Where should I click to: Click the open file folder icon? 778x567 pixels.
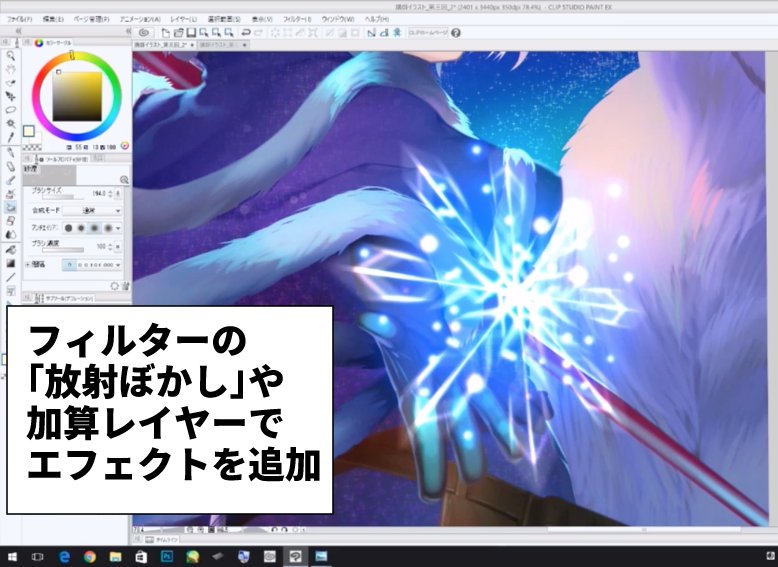[x=178, y=33]
